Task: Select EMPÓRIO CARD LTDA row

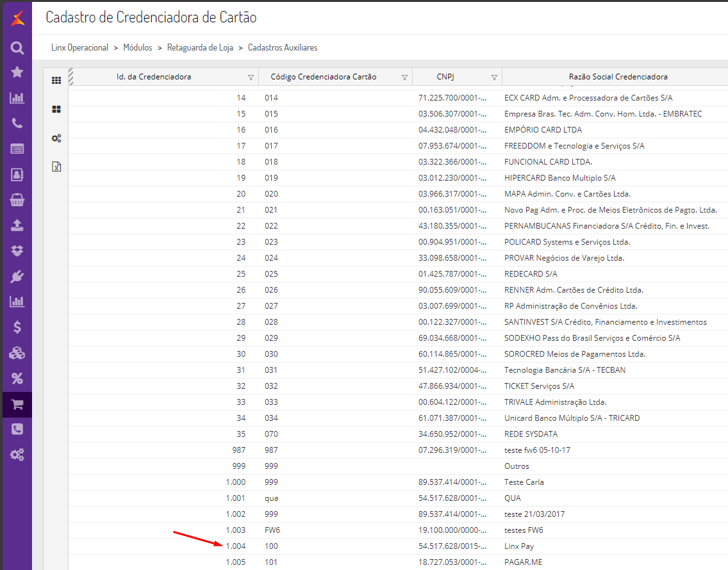Action: coord(398,130)
